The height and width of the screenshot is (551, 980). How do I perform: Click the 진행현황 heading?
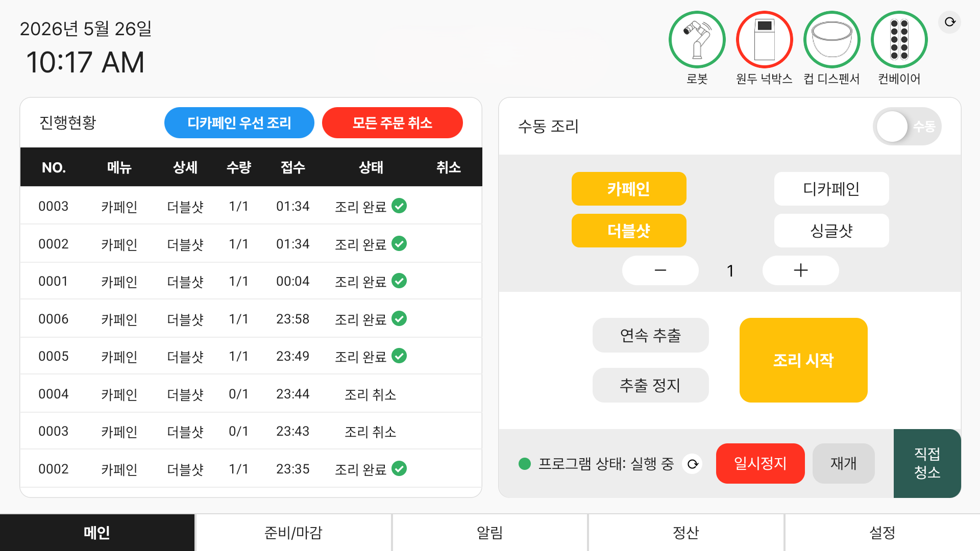[x=68, y=122]
